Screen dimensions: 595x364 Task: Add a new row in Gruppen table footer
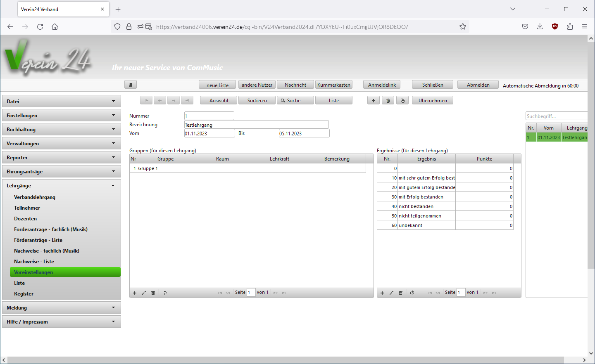(135, 293)
